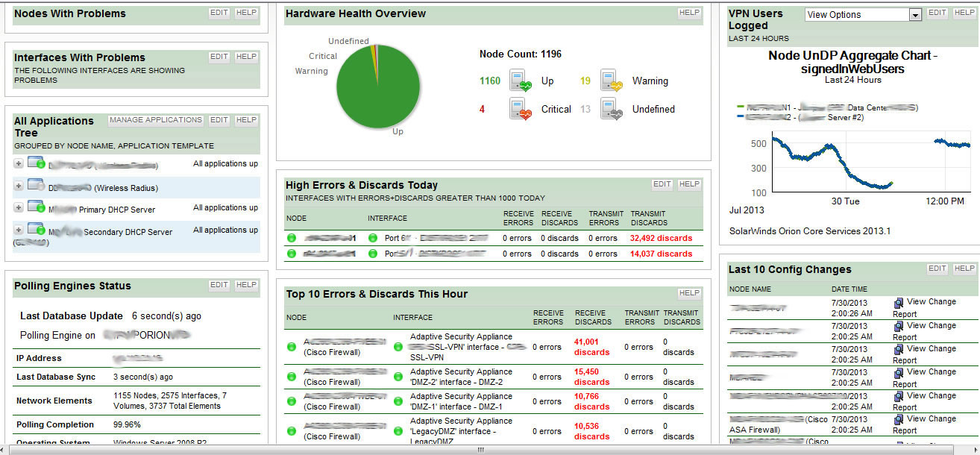This screenshot has width=980, height=455.
Task: Click Edit on VPN Users Logged panel
Action: [937, 13]
